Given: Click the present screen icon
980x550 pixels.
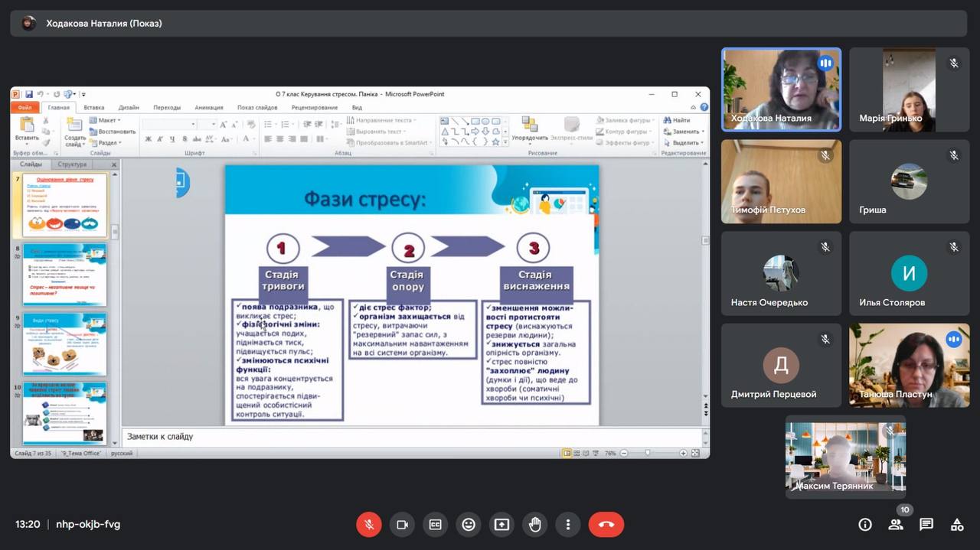Looking at the screenshot, I should (x=501, y=525).
